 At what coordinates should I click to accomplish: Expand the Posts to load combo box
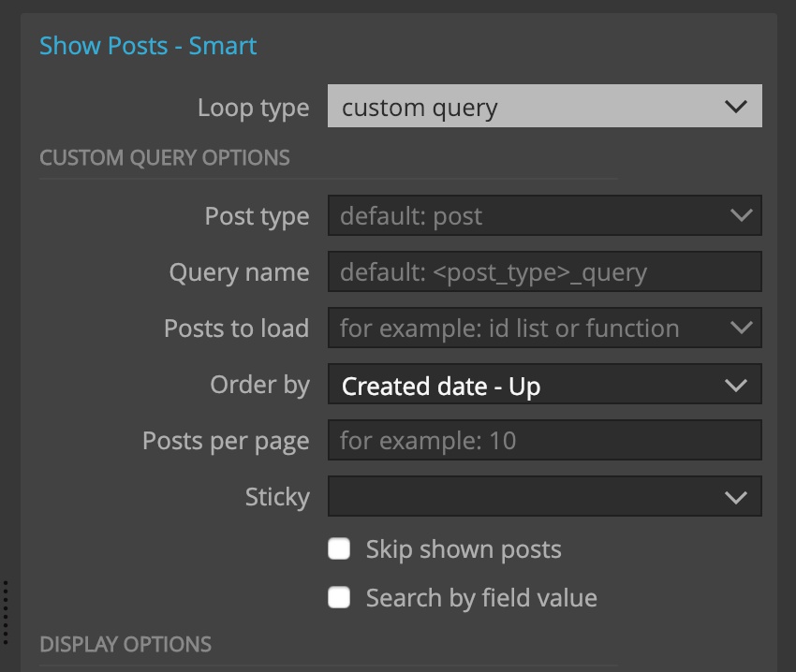pos(544,328)
